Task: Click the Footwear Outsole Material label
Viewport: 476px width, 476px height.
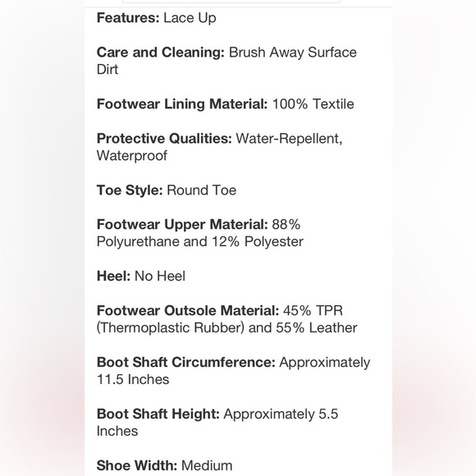Action: pos(188,310)
